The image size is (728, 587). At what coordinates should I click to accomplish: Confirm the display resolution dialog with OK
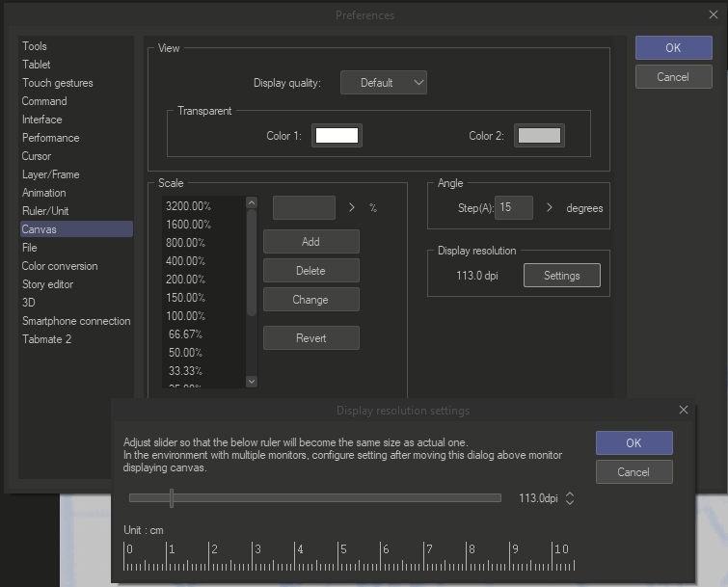[634, 442]
